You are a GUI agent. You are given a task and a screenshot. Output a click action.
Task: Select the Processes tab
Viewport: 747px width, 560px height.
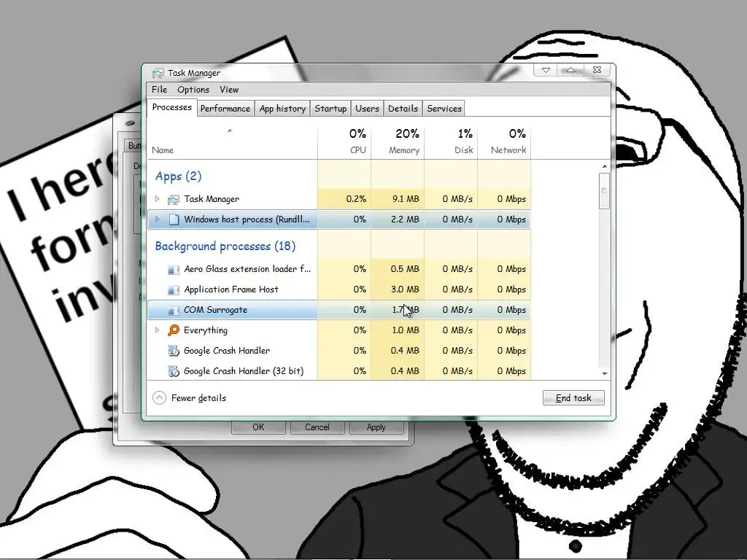(172, 107)
